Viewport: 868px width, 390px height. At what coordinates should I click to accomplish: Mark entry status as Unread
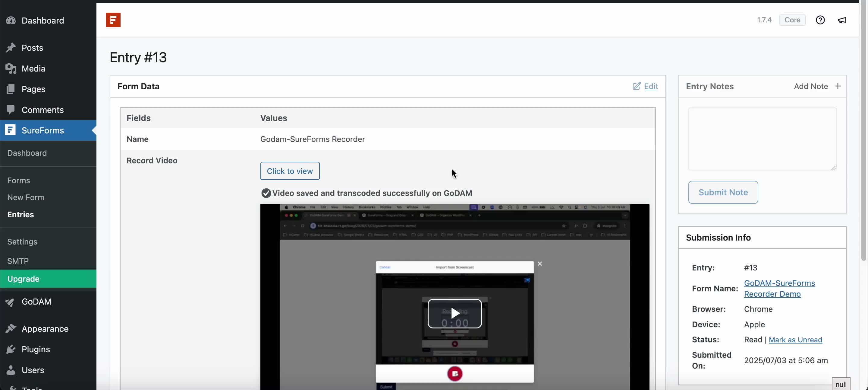click(796, 340)
